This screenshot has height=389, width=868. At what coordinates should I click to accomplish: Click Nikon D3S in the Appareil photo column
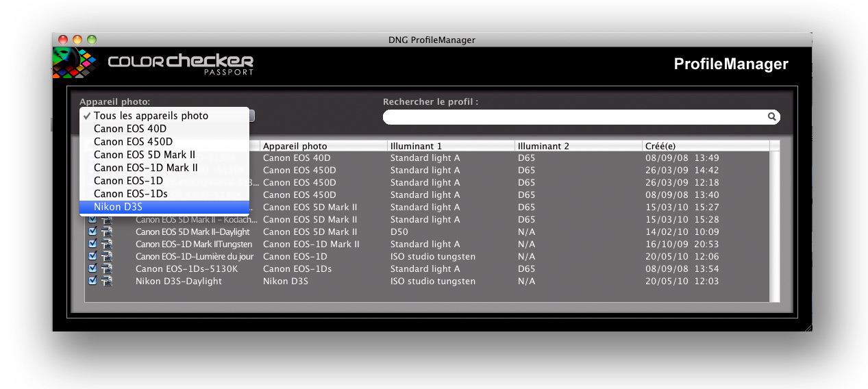(286, 281)
